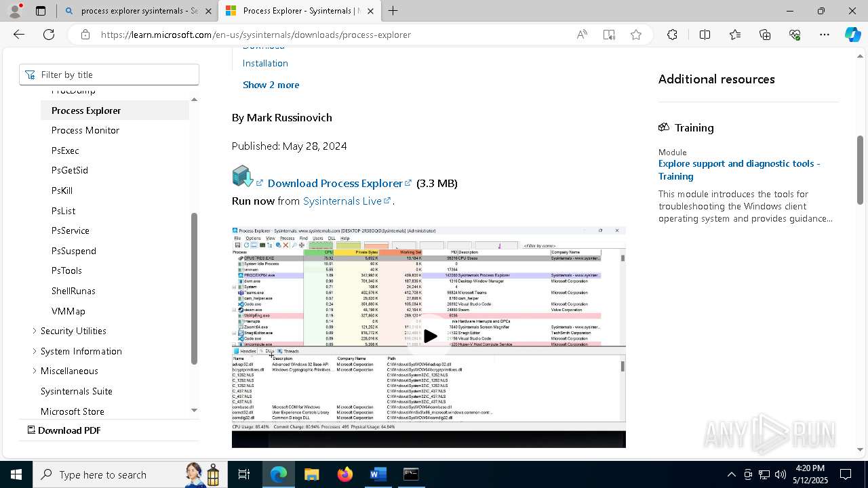Launch Firefox from taskbar
Viewport: 868px width, 488px height.
(x=345, y=474)
